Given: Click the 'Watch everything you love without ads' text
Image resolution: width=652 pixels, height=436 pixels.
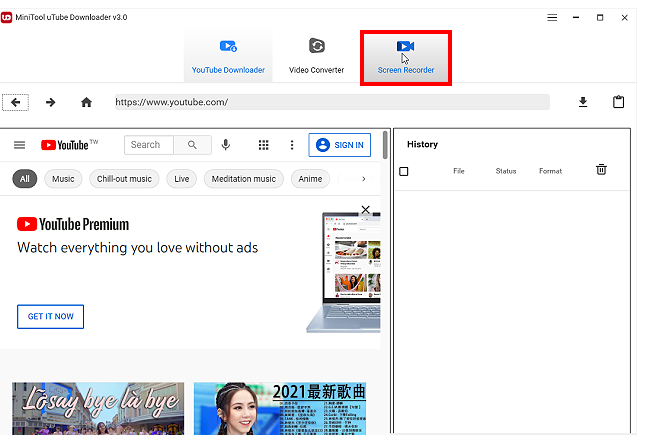Looking at the screenshot, I should (138, 248).
